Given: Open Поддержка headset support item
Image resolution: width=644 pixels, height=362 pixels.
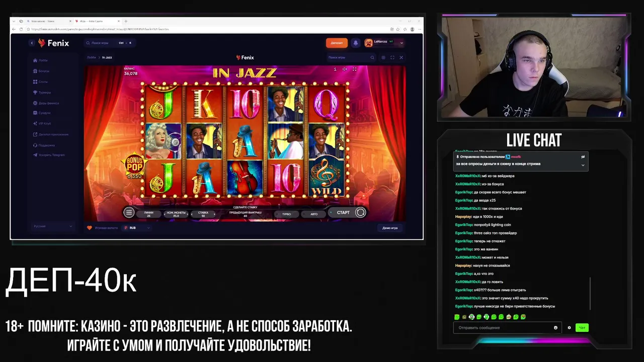Looking at the screenshot, I should tap(44, 145).
